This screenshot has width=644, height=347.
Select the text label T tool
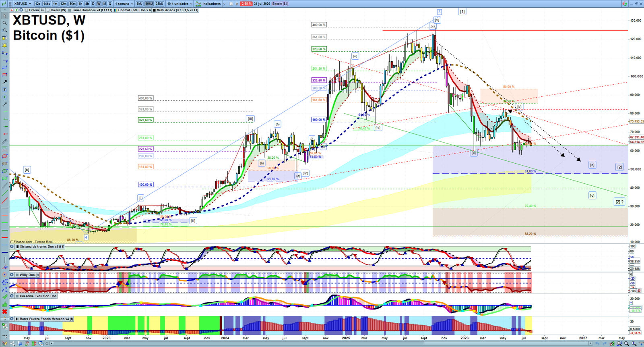5,89
